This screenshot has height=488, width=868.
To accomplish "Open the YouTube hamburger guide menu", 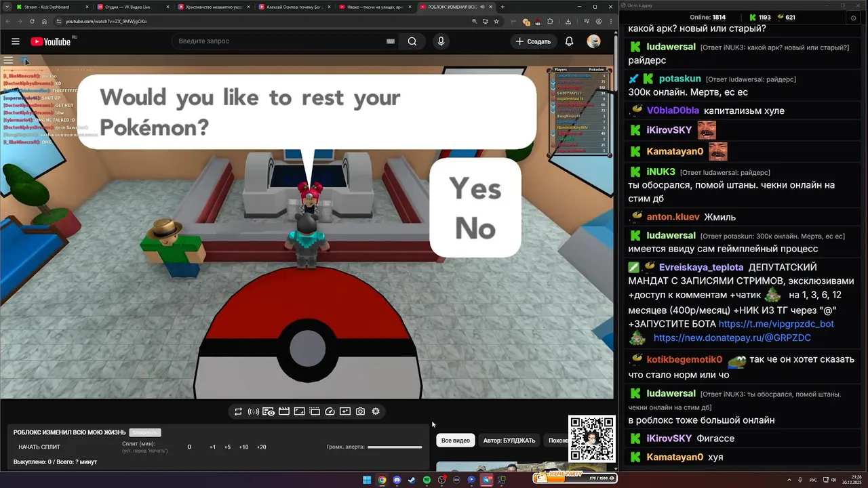I will click(15, 41).
